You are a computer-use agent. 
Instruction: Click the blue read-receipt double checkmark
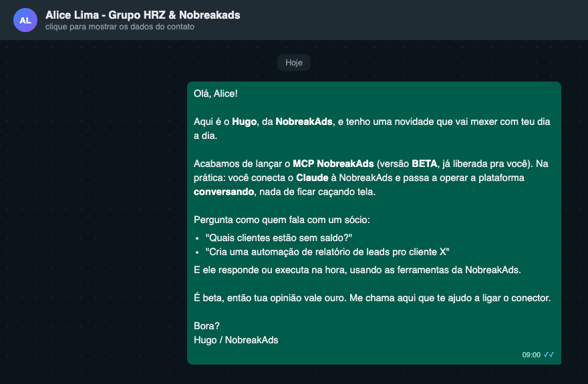click(549, 355)
